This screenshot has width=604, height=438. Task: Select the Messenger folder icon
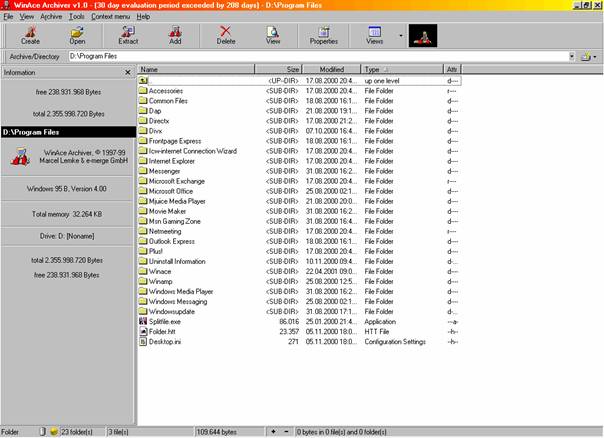tap(143, 171)
